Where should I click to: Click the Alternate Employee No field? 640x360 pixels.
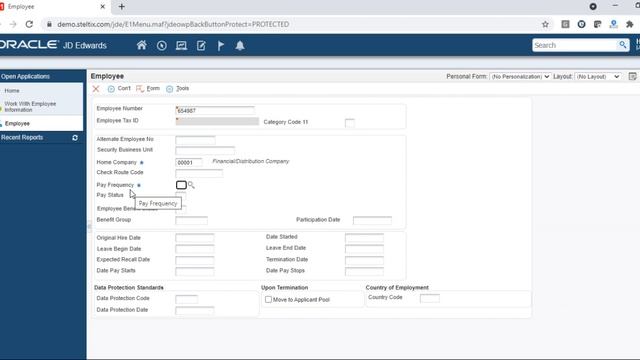pyautogui.click(x=195, y=140)
